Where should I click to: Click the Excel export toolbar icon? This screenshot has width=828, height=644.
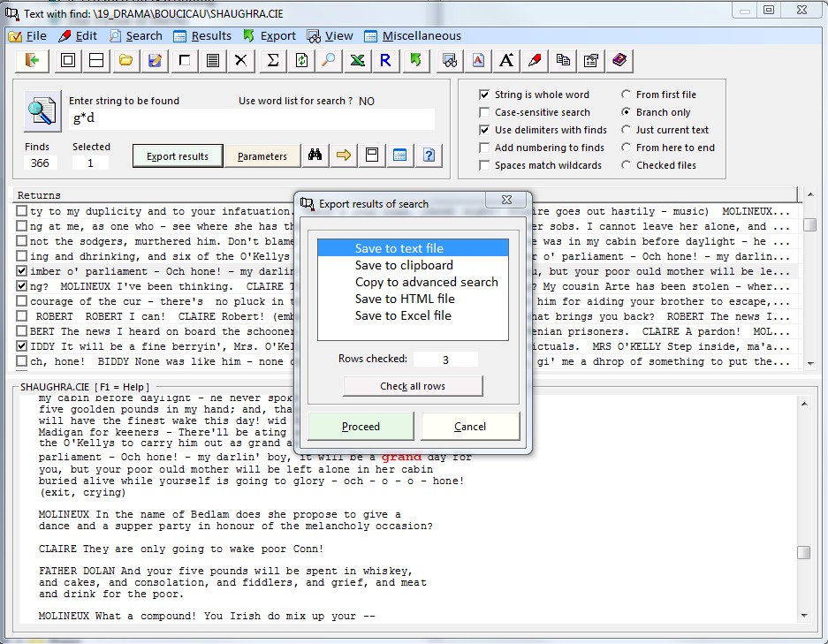pyautogui.click(x=357, y=60)
